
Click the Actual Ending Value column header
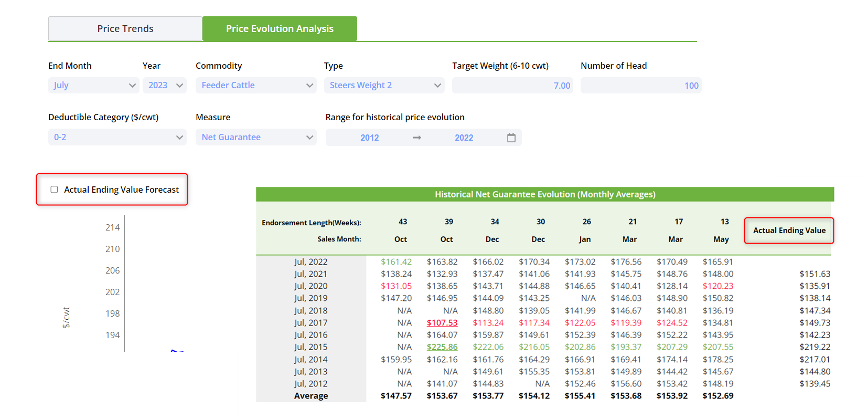tap(789, 231)
